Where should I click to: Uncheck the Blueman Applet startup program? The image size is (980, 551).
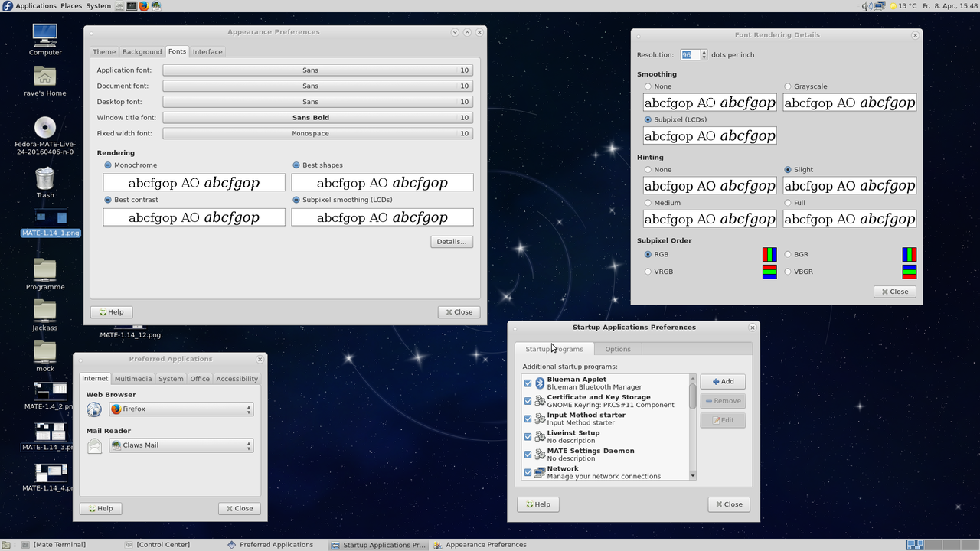coord(528,383)
